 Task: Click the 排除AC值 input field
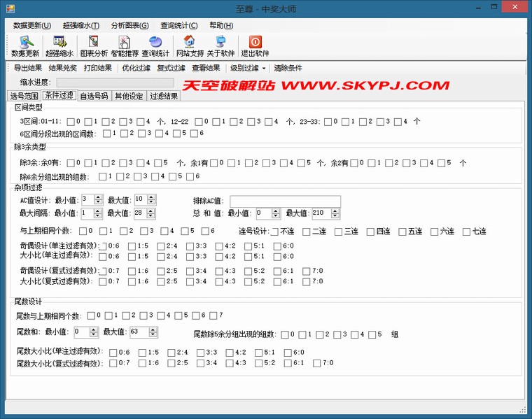(285, 200)
